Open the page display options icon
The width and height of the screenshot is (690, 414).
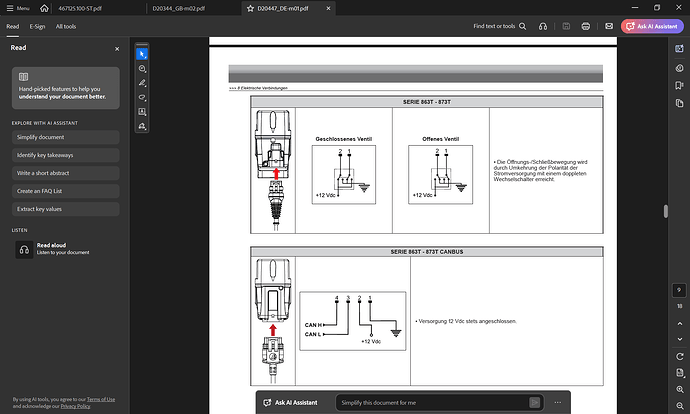pos(680,373)
